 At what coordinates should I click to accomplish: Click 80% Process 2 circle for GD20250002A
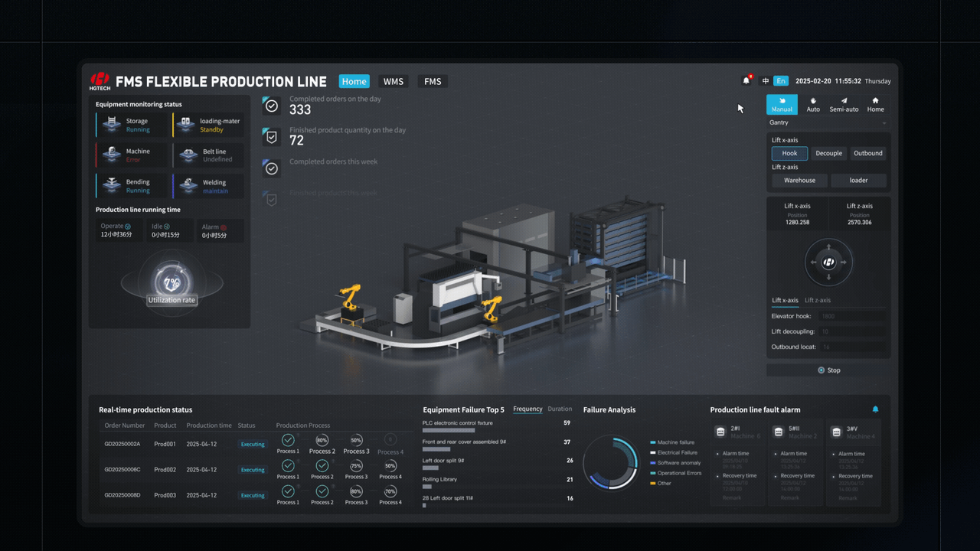[322, 440]
